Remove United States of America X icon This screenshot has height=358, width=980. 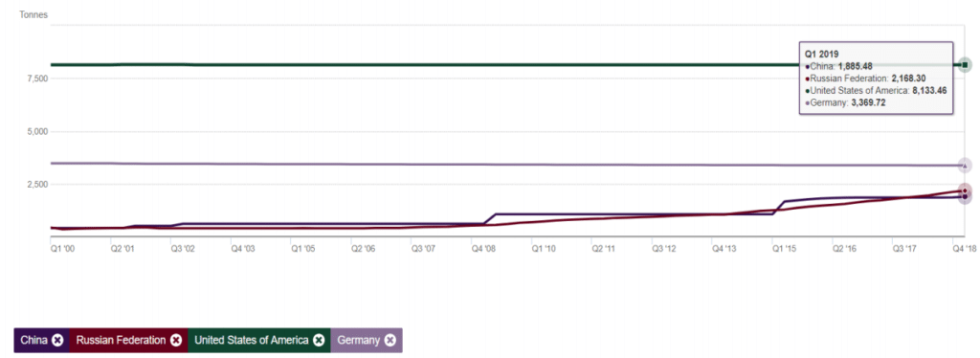coord(319,341)
